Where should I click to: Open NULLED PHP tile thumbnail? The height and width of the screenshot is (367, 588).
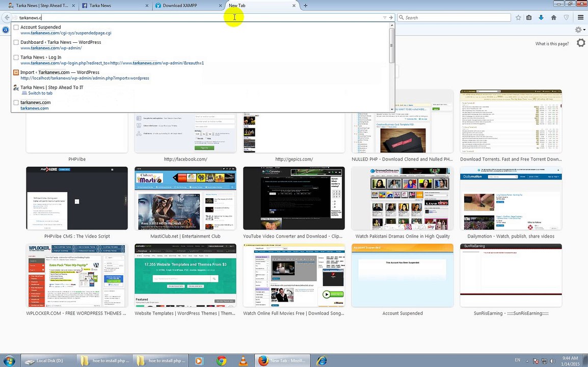click(403, 121)
